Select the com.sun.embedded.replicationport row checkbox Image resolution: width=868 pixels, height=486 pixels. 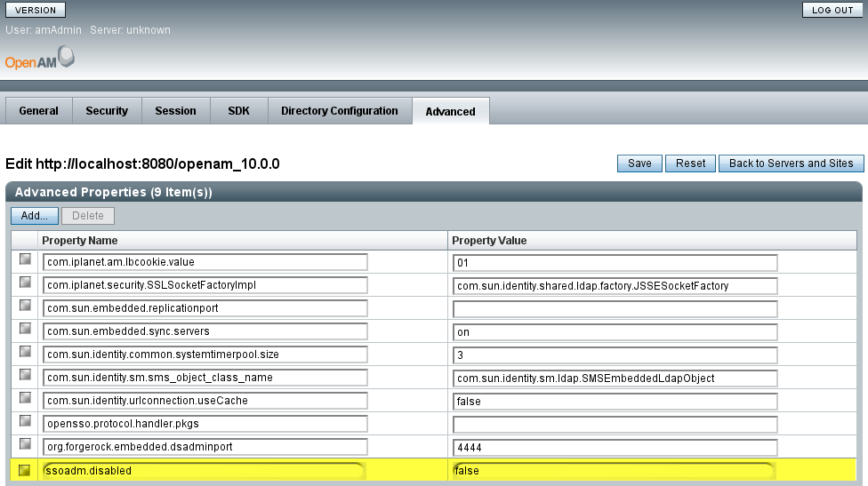pyautogui.click(x=25, y=306)
